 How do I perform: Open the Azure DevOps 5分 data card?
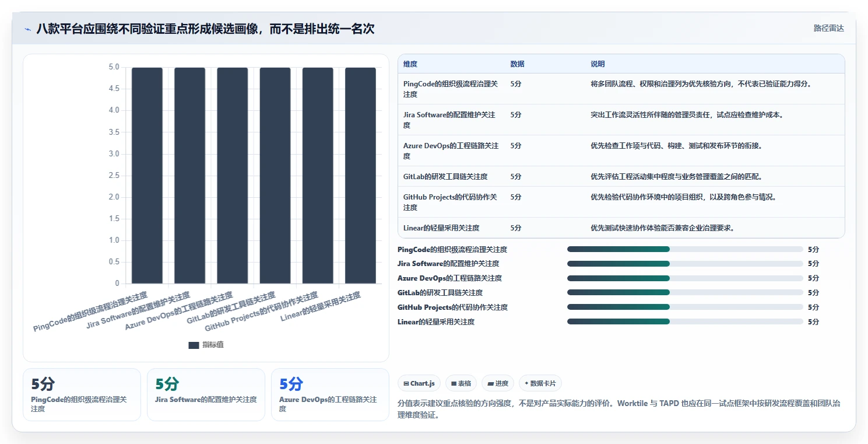click(x=330, y=394)
